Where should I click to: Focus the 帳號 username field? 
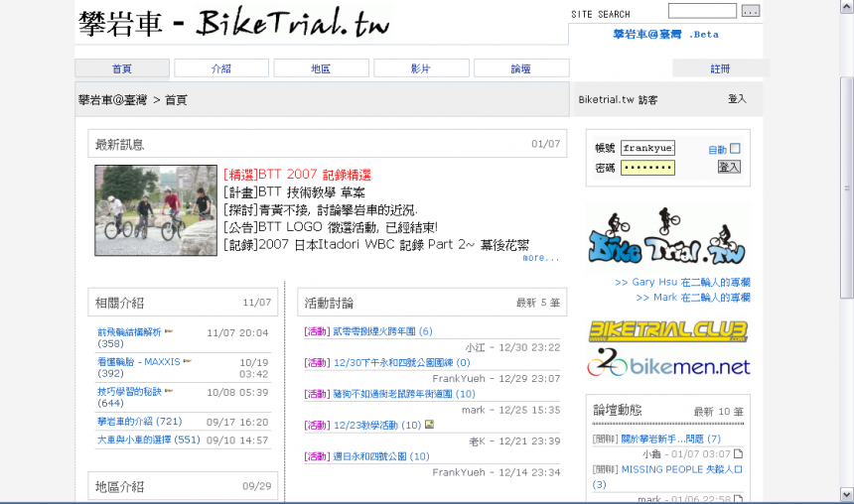647,148
